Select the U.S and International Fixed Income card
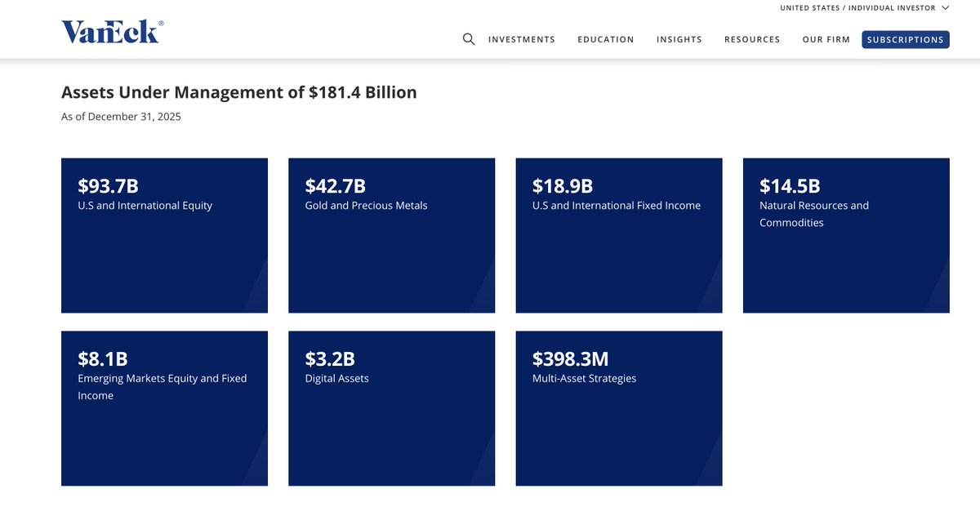This screenshot has height=507, width=980. pos(619,235)
